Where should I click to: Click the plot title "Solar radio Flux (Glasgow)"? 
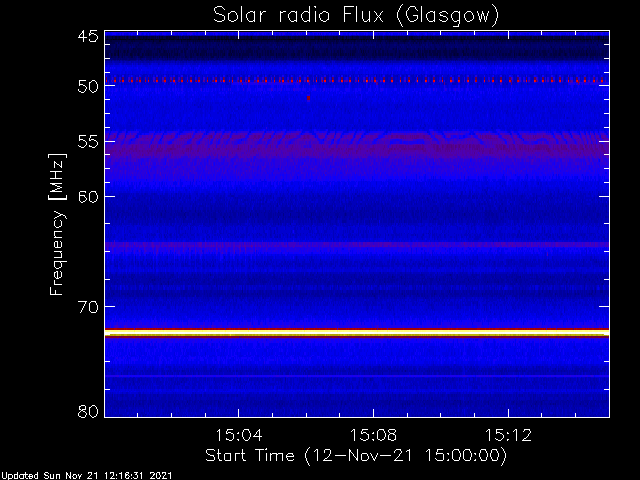click(356, 16)
